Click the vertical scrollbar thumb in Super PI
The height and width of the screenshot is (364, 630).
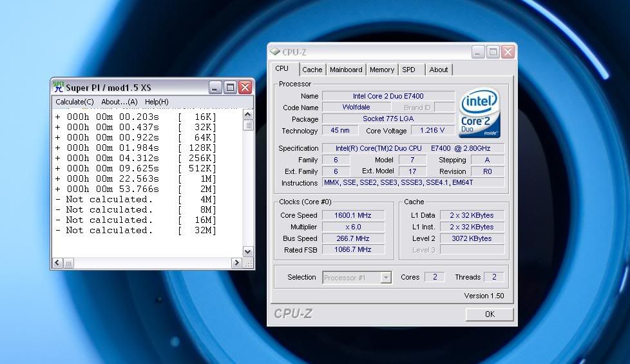pyautogui.click(x=248, y=125)
